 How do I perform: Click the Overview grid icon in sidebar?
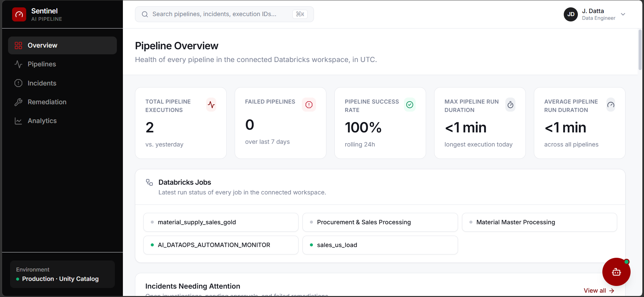[x=18, y=45]
